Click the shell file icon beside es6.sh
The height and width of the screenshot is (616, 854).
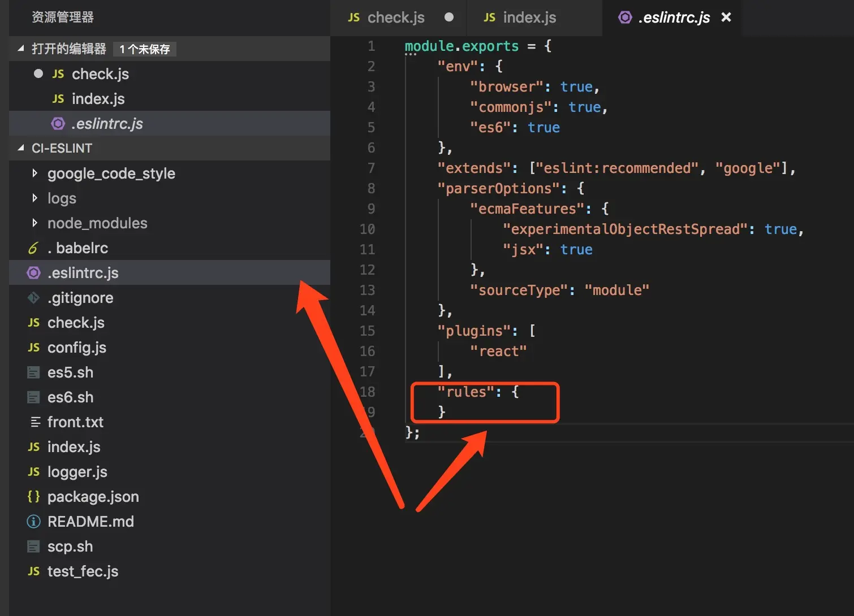click(34, 397)
